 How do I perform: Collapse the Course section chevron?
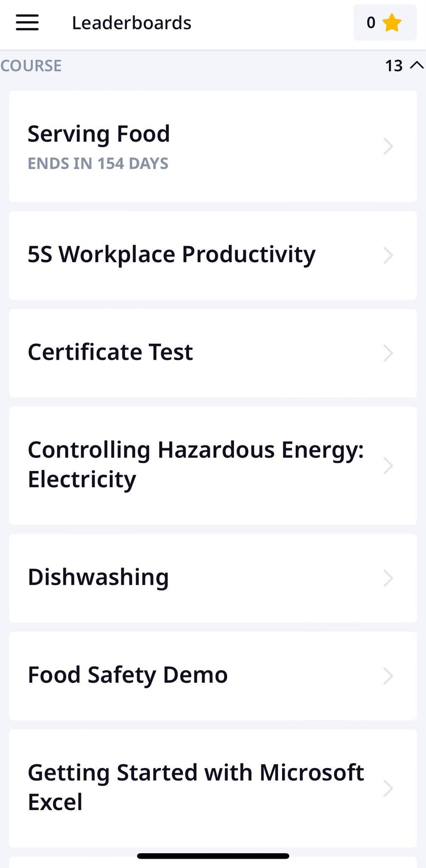(x=416, y=65)
